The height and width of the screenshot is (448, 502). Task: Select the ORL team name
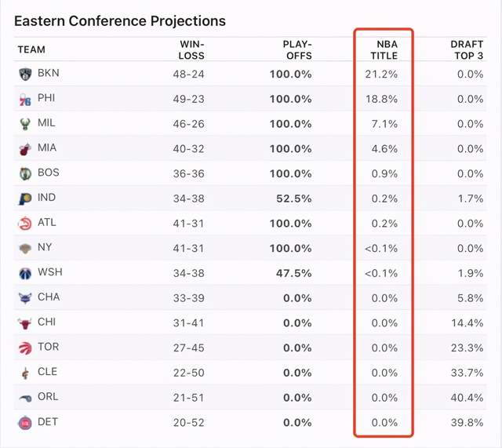[48, 397]
